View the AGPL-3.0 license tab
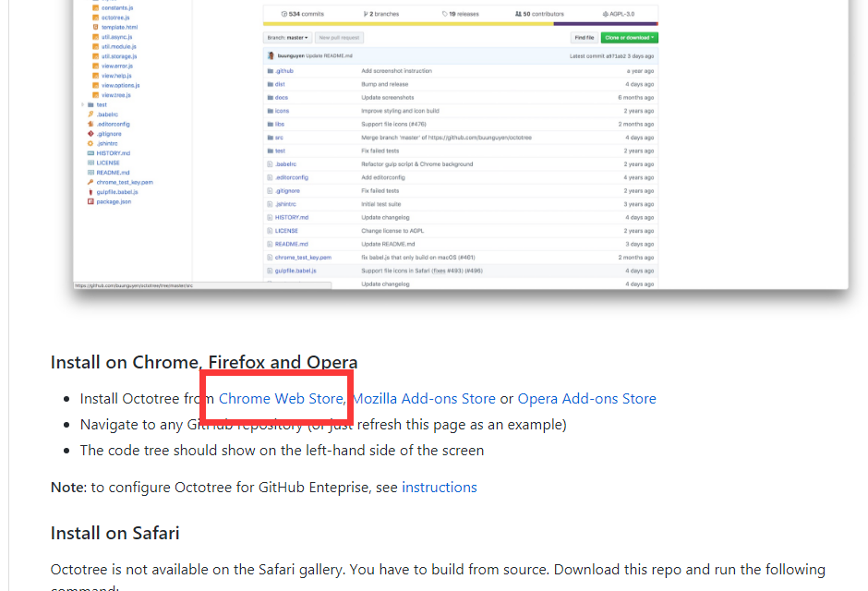 pyautogui.click(x=619, y=14)
